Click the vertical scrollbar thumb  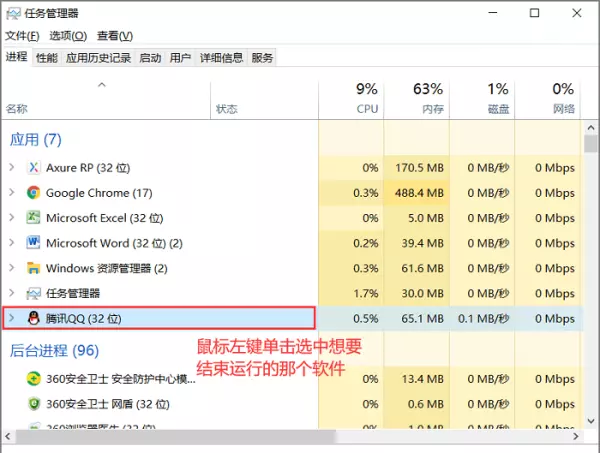point(591,144)
